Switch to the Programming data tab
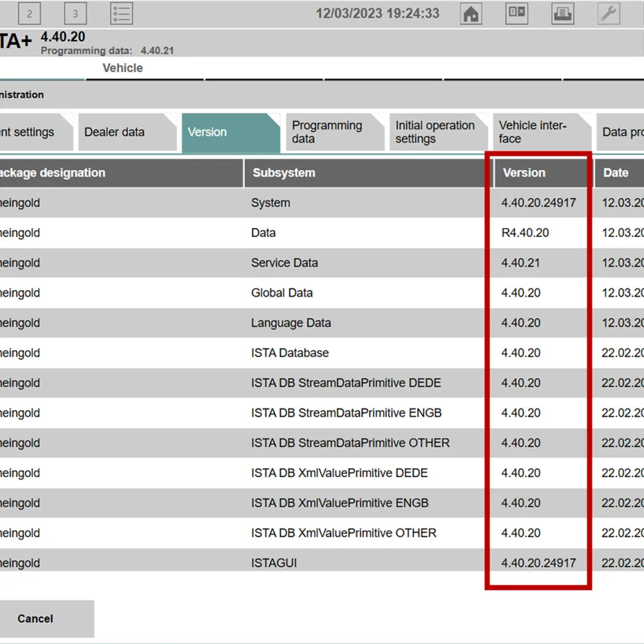The image size is (644, 644). (x=327, y=132)
